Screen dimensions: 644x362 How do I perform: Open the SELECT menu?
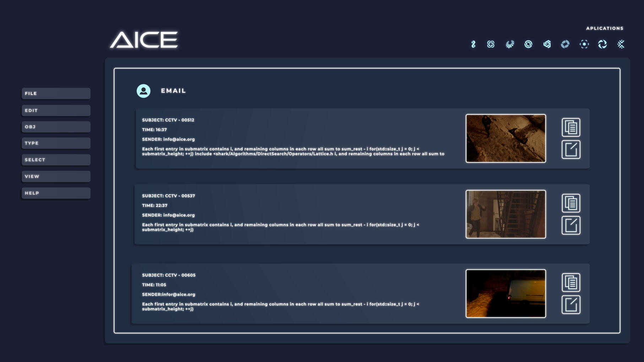[55, 160]
